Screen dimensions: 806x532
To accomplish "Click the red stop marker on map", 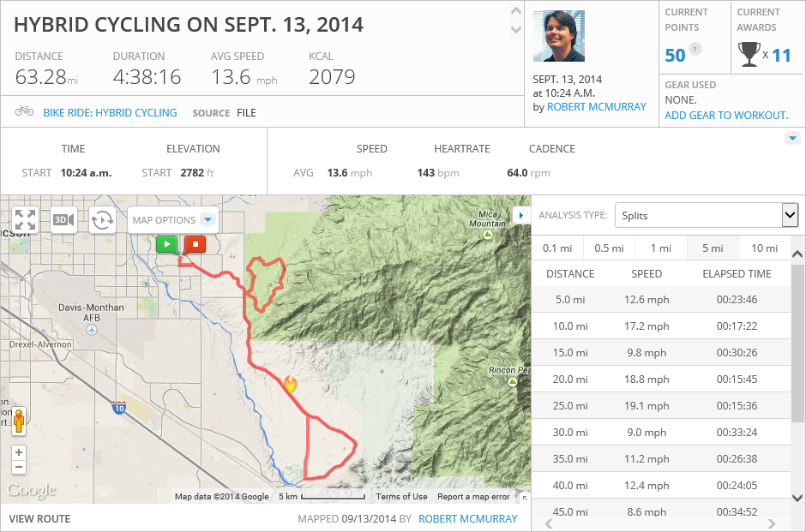I will [195, 244].
